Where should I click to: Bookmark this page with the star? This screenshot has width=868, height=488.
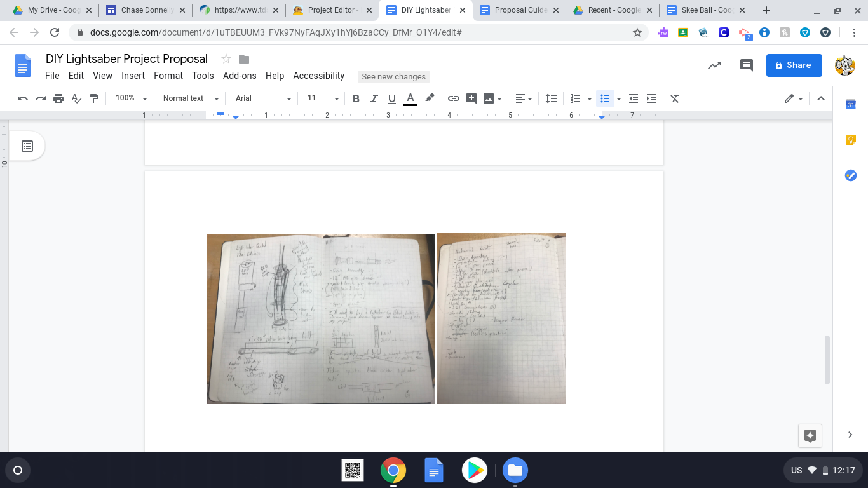(637, 32)
